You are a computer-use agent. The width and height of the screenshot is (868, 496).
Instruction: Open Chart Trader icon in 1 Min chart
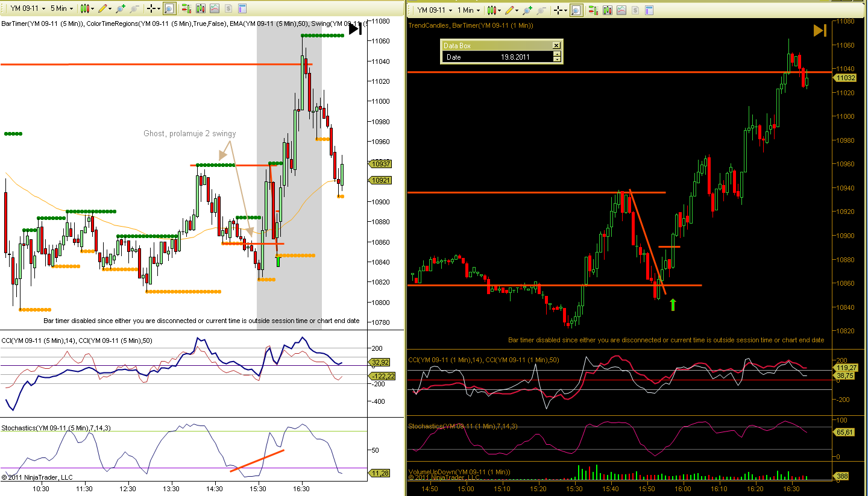pos(594,10)
